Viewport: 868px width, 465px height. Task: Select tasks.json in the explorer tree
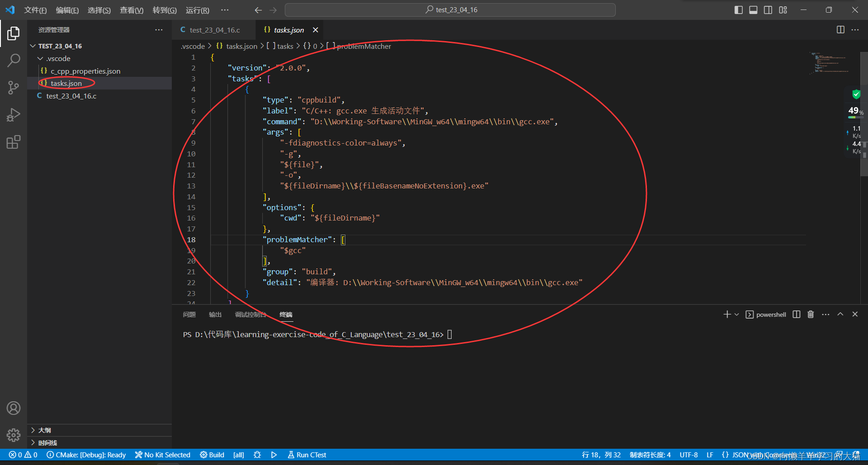(x=99, y=84)
